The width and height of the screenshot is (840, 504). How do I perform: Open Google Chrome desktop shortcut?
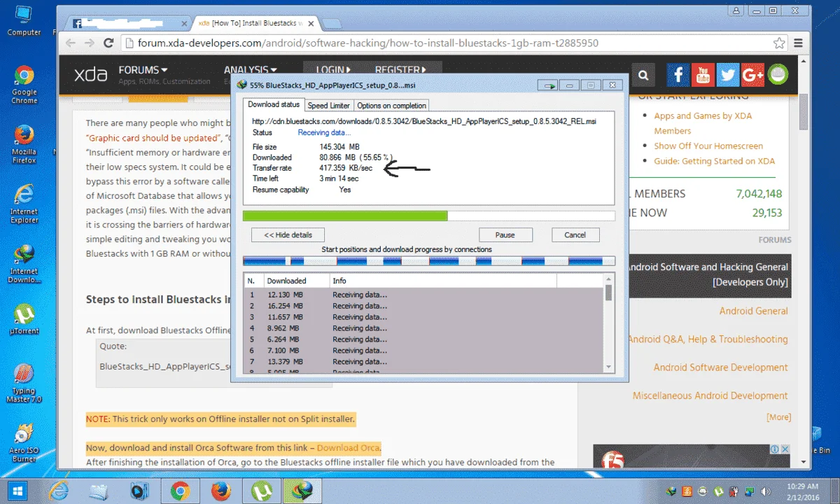pyautogui.click(x=24, y=85)
